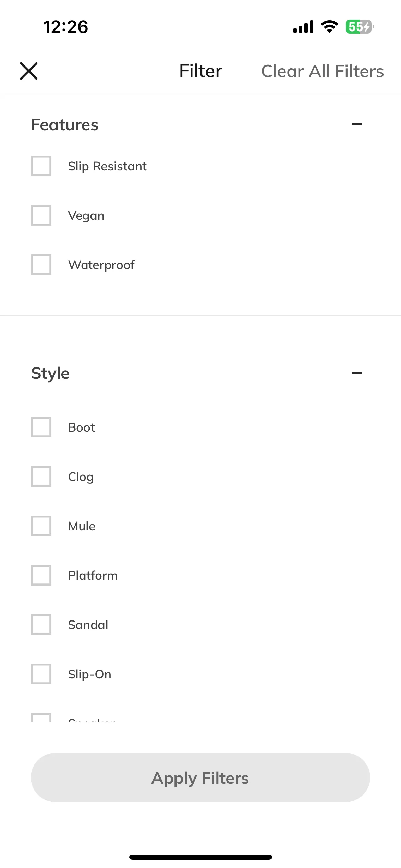Close the Filter panel with X icon
Image resolution: width=401 pixels, height=868 pixels.
29,71
